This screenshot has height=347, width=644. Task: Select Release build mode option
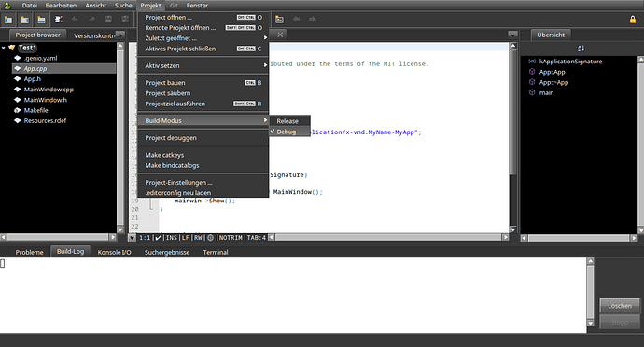coord(289,121)
